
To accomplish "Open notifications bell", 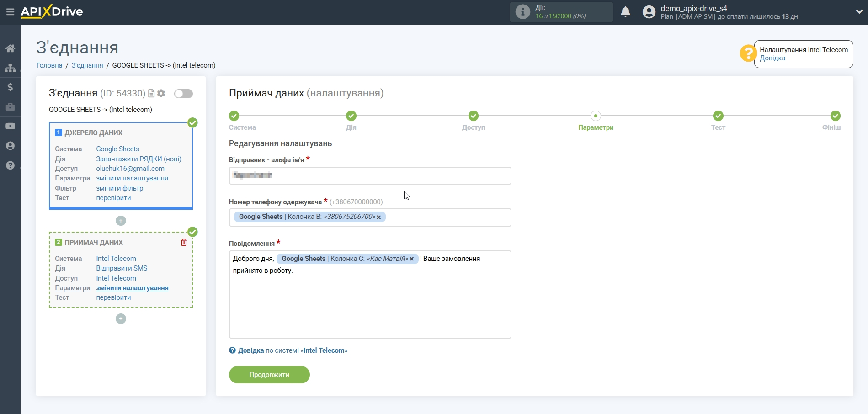I will pos(625,12).
